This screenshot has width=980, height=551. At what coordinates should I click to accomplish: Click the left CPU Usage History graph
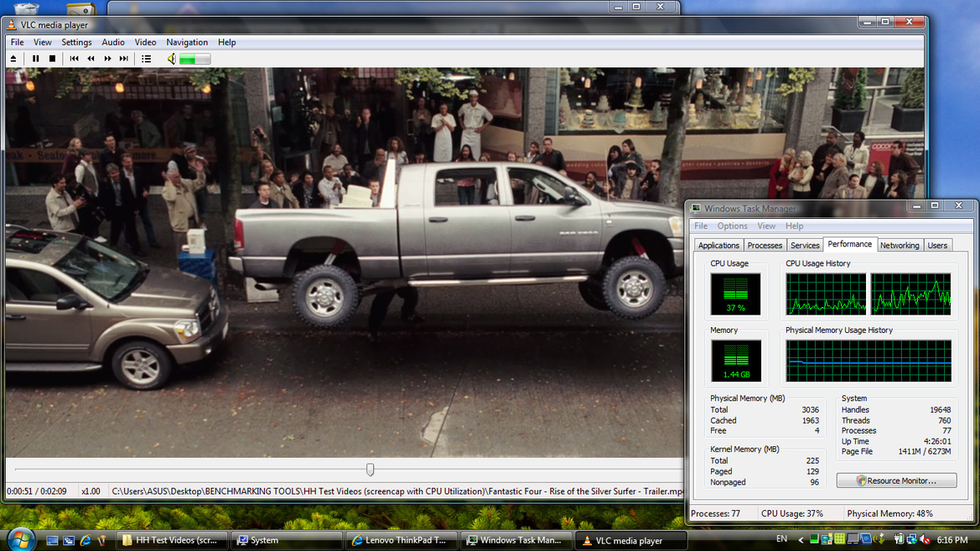pyautogui.click(x=827, y=294)
